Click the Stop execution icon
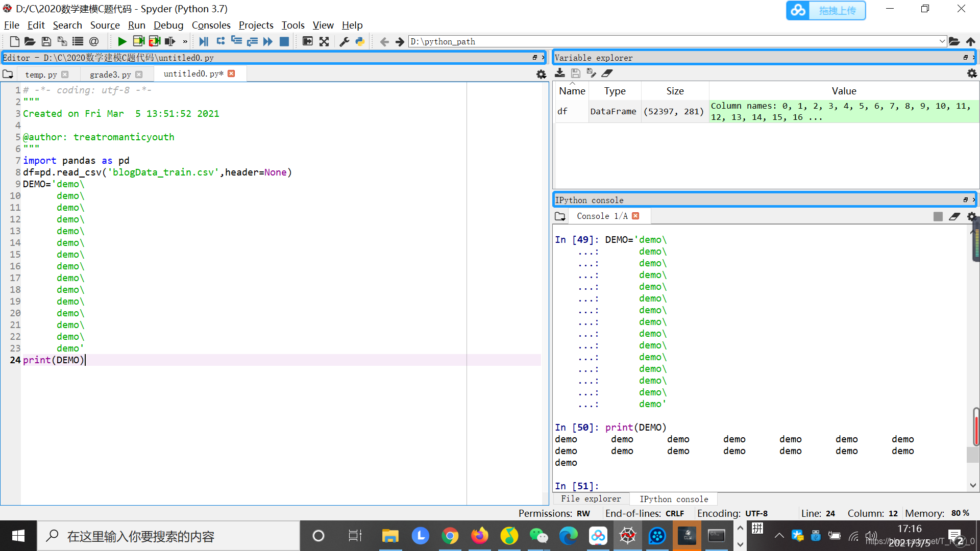This screenshot has height=551, width=980. [285, 42]
